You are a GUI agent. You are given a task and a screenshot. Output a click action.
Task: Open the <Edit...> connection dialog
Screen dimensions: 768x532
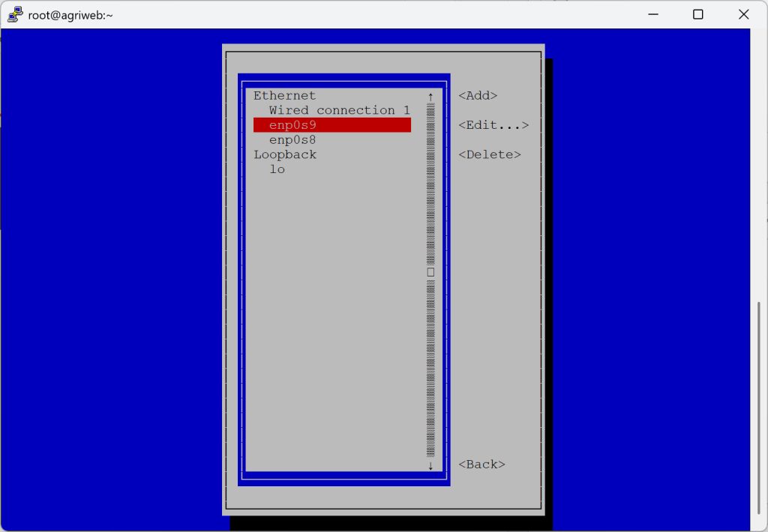493,125
